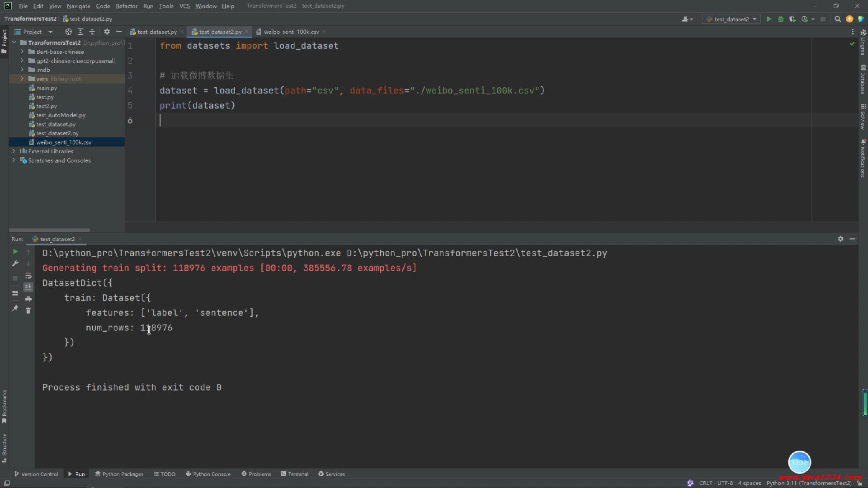Select test_AutoModel.py in project tree
The height and width of the screenshot is (488, 868).
pos(61,115)
